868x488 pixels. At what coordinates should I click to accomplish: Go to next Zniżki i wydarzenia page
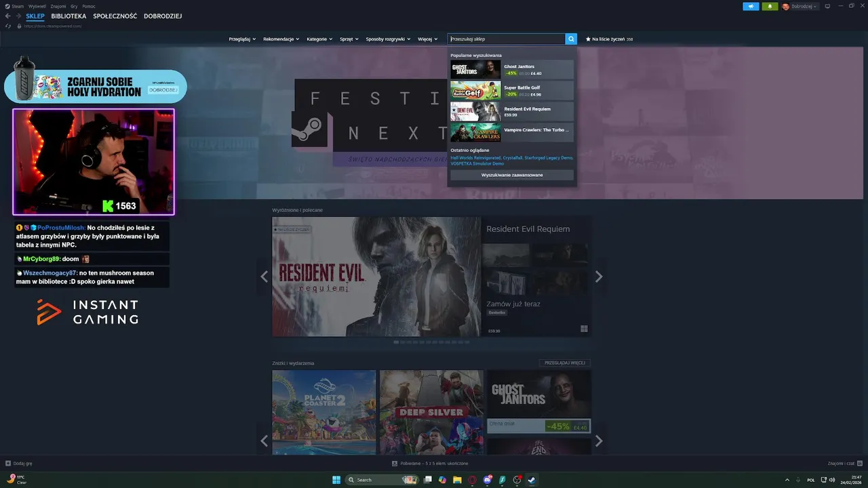(x=599, y=441)
